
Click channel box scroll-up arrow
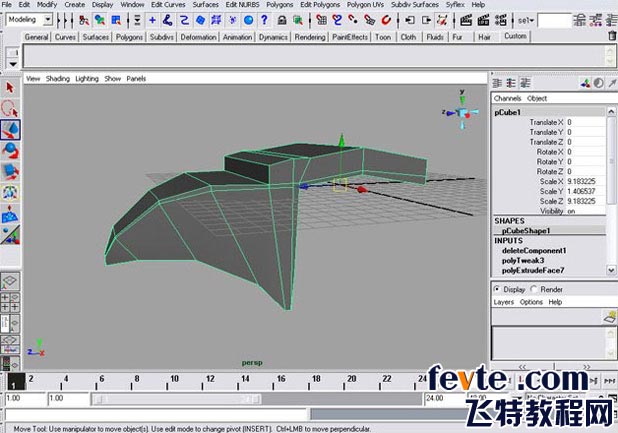click(x=611, y=111)
